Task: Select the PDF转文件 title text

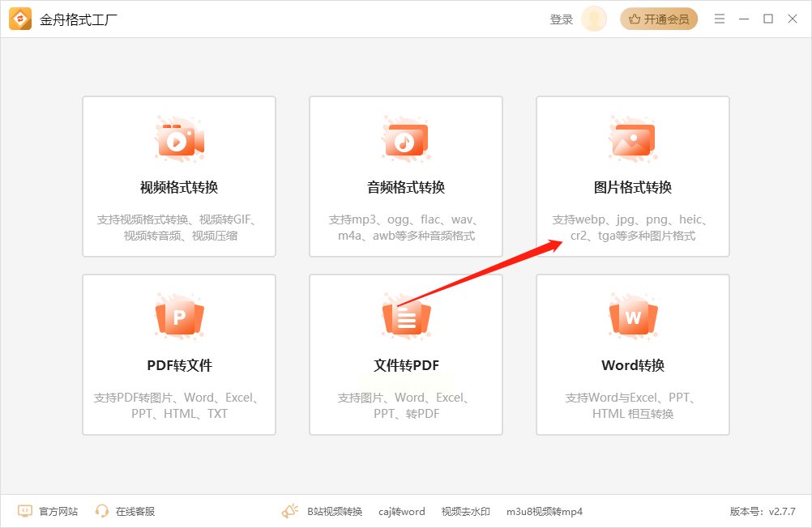Action: pos(180,365)
